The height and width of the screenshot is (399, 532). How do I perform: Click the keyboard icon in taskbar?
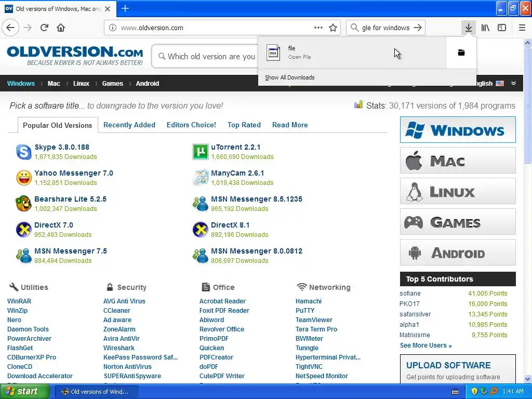(455, 392)
